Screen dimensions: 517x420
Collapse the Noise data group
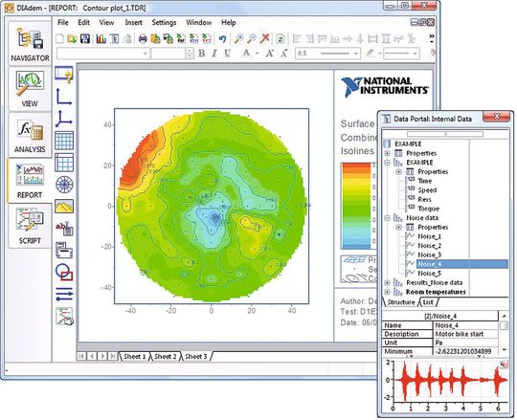[x=387, y=218]
